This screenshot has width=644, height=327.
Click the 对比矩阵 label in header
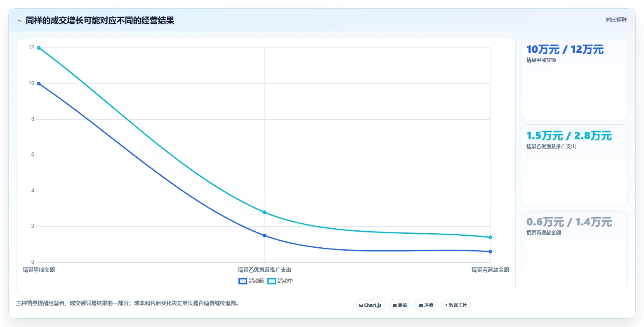click(x=616, y=20)
